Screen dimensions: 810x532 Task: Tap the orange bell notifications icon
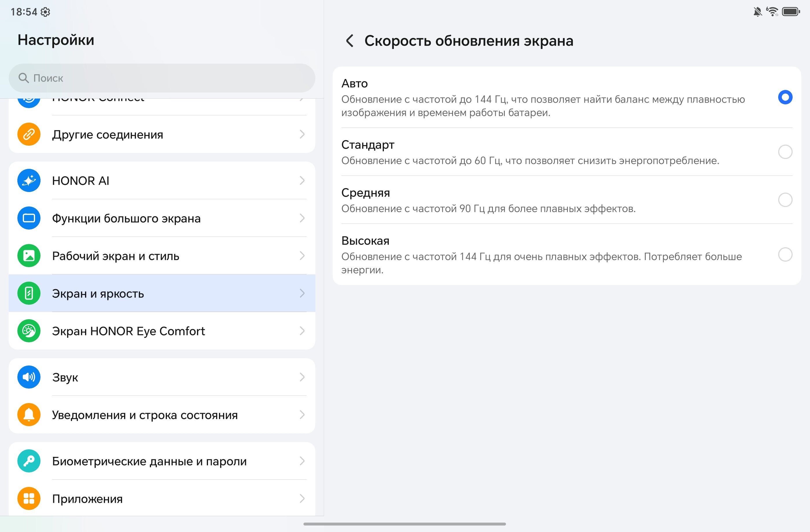click(29, 415)
